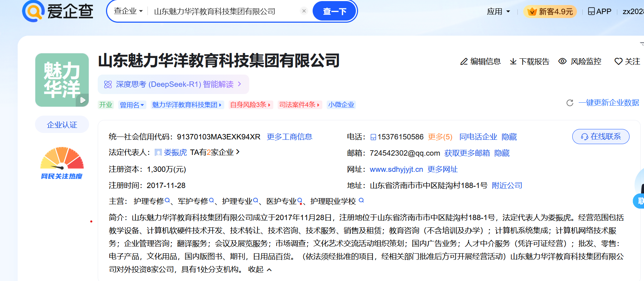The width and height of the screenshot is (644, 281).
Task: Click the registration date 2017-11-28
Action: tap(166, 186)
